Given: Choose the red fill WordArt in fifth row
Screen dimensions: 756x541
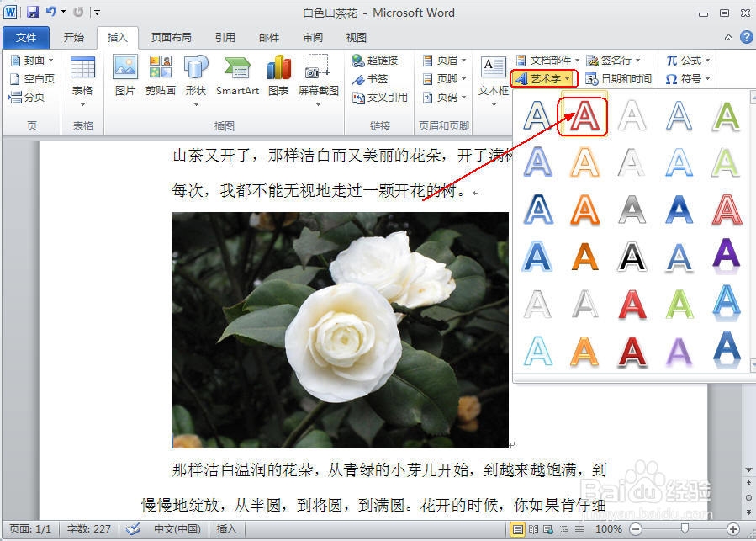Looking at the screenshot, I should 632,304.
